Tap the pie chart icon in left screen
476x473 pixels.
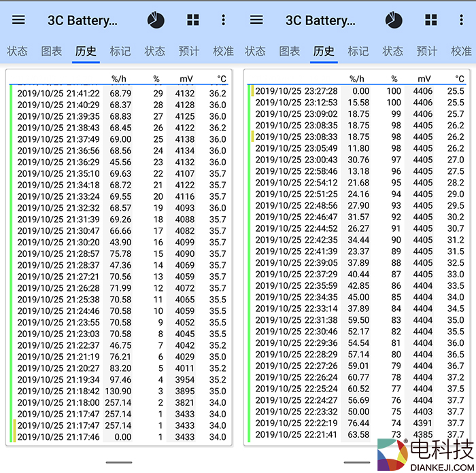click(156, 20)
